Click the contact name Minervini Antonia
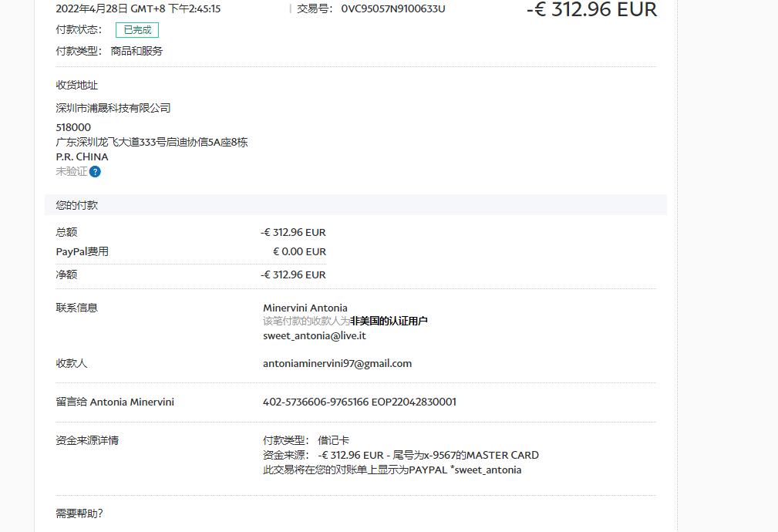This screenshot has width=778, height=532. click(x=305, y=308)
